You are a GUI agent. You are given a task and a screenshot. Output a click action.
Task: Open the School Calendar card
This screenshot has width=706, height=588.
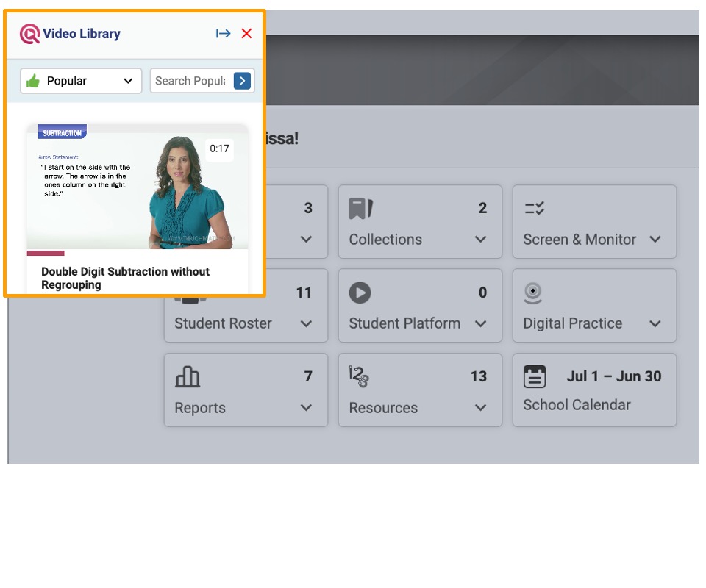(x=594, y=390)
